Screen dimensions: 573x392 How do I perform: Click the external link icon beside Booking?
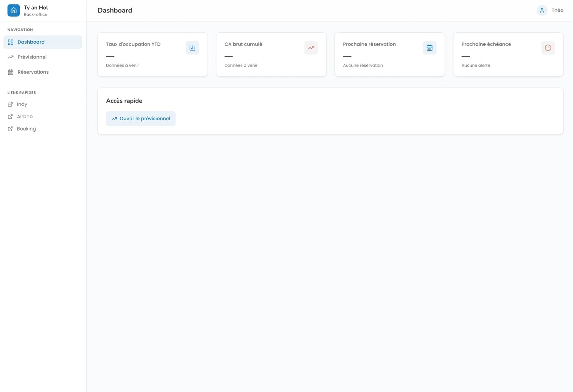(10, 129)
